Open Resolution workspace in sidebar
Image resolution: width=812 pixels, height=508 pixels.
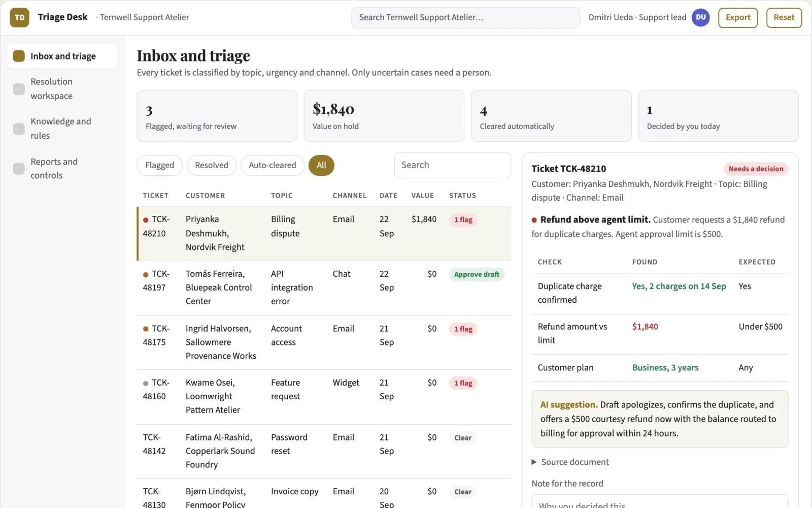point(62,89)
